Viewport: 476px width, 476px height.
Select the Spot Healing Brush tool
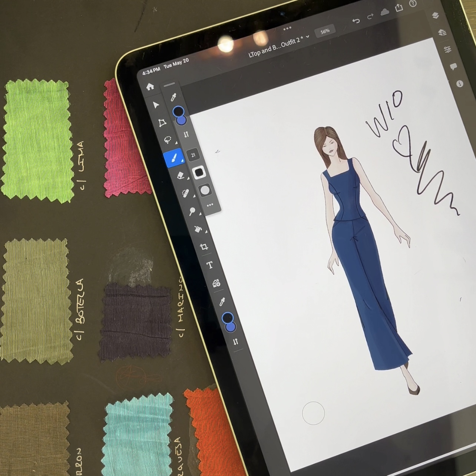(x=186, y=193)
